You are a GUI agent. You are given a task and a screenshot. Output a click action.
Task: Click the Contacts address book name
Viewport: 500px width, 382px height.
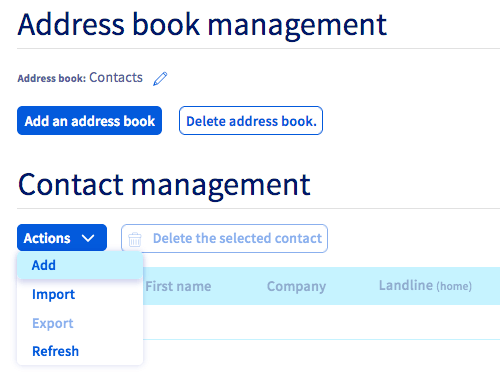[x=116, y=78]
